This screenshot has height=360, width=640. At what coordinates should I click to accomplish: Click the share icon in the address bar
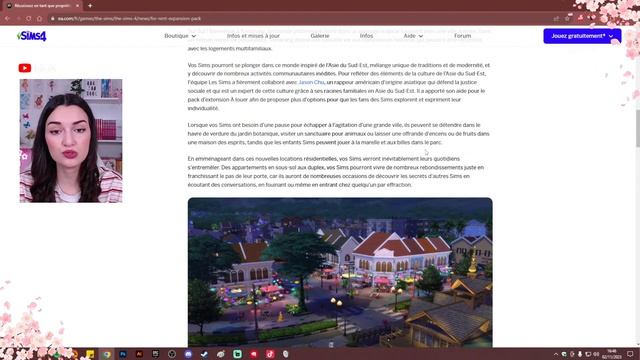(x=556, y=18)
